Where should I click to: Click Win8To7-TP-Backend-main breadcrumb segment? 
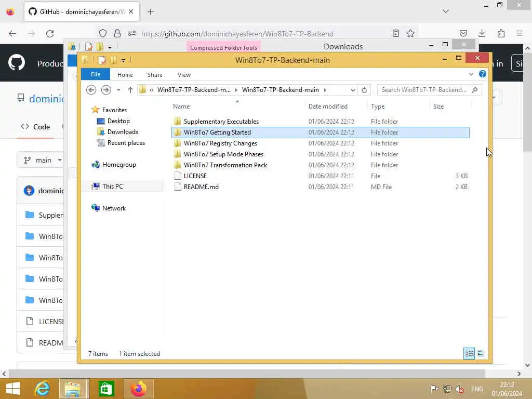(280, 90)
